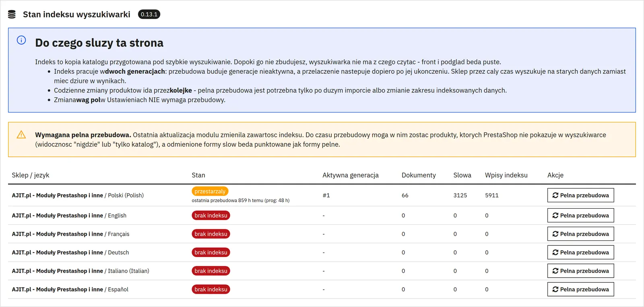The height and width of the screenshot is (307, 644).
Task: Click the 'Akcje' column header
Action: click(x=555, y=175)
